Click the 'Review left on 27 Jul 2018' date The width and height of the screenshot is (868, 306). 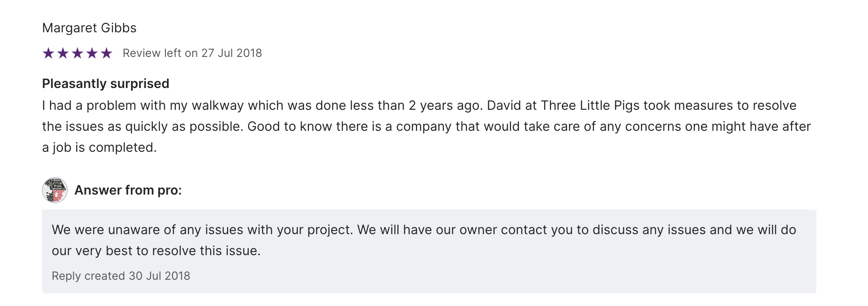pos(192,53)
